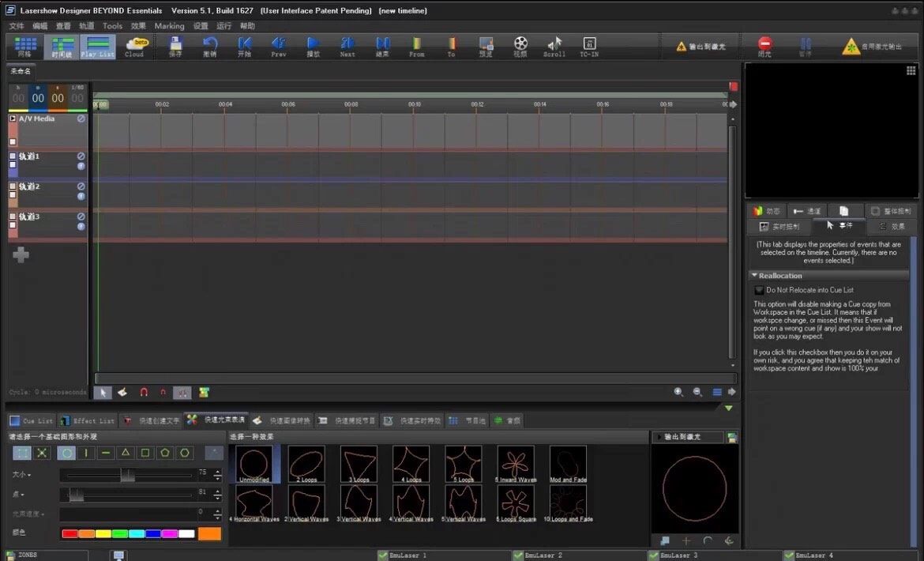Viewport: 924px width, 561px height.
Task: Select the 5 Inward Waves effect thumbnail
Action: 516,464
